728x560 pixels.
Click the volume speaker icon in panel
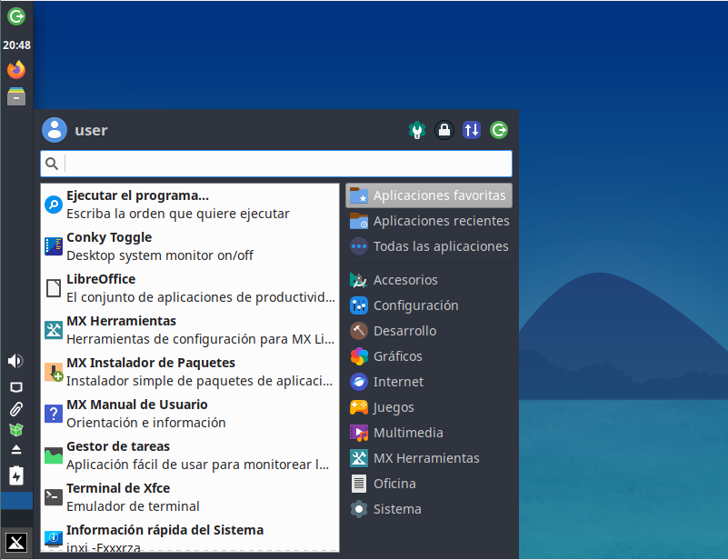pyautogui.click(x=16, y=361)
